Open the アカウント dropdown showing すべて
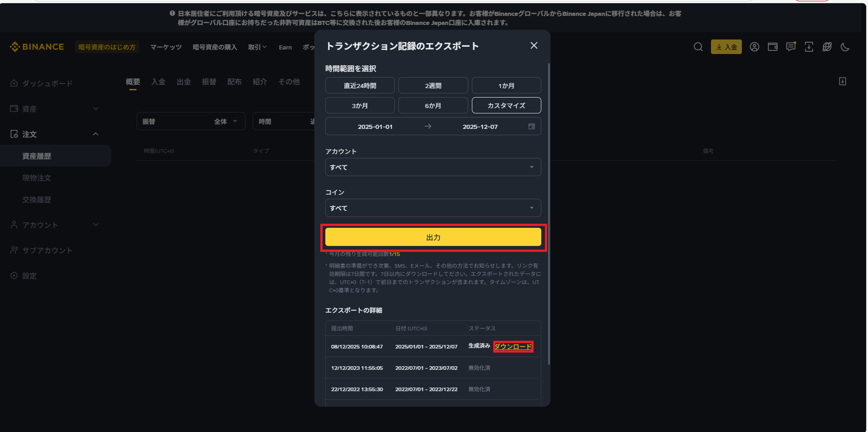This screenshot has width=868, height=432. (432, 167)
